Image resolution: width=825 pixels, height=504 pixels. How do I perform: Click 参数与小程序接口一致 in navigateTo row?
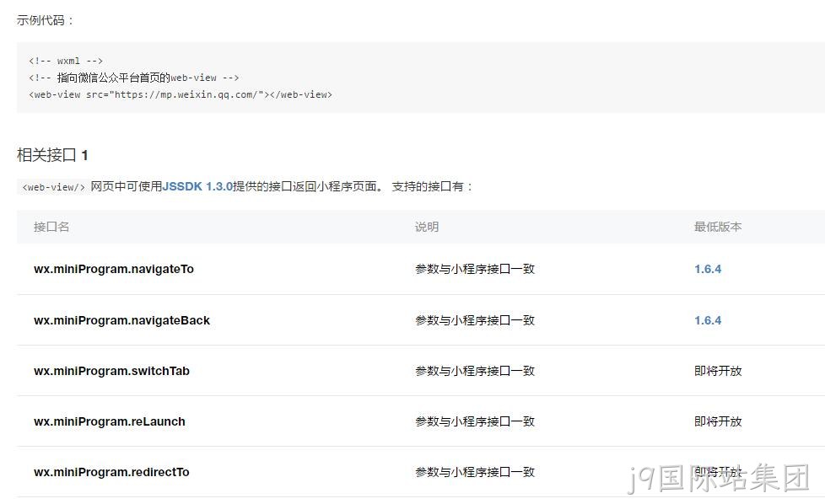click(x=475, y=269)
